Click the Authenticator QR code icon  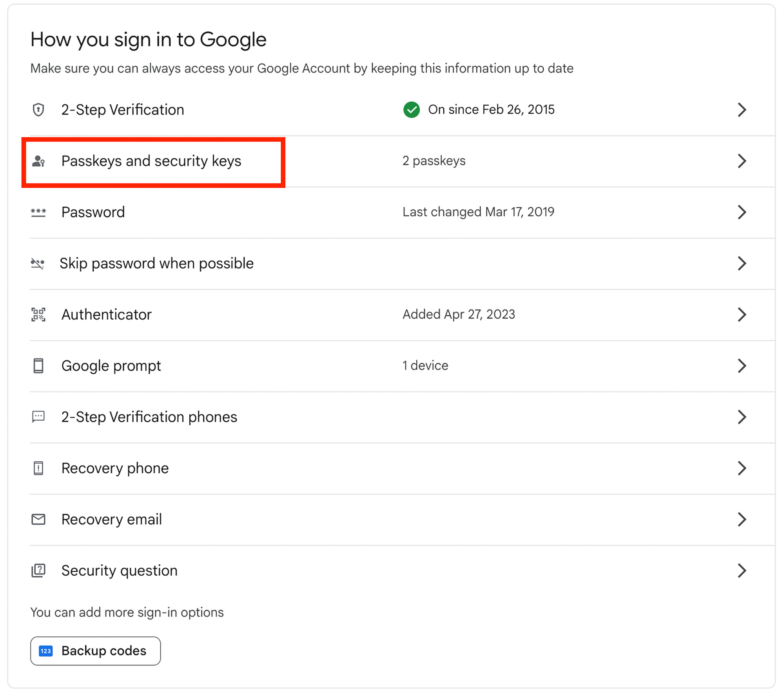pos(38,315)
